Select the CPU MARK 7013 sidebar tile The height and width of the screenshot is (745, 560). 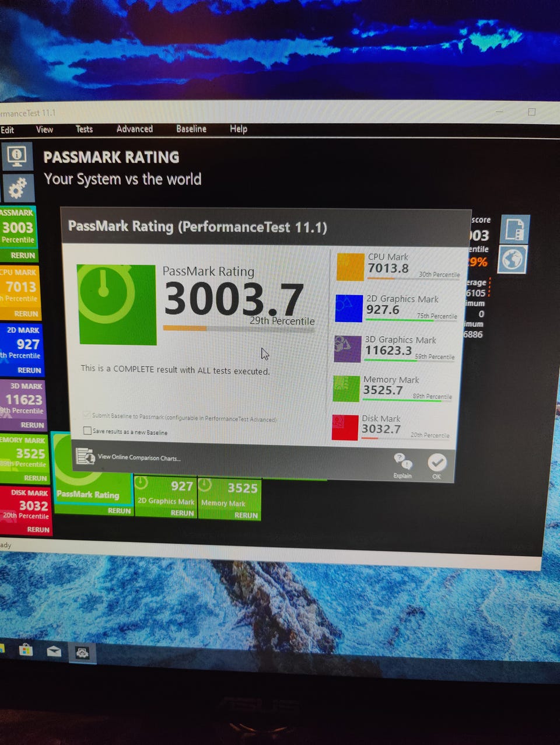click(20, 292)
